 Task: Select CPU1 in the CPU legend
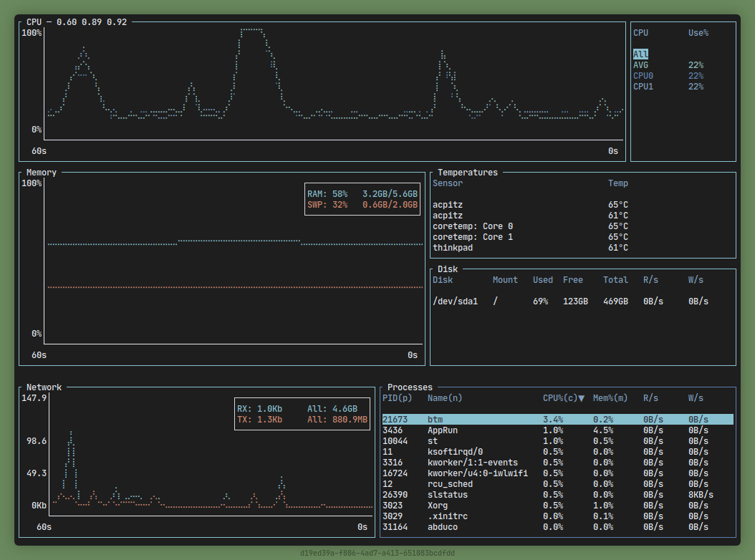pos(643,87)
